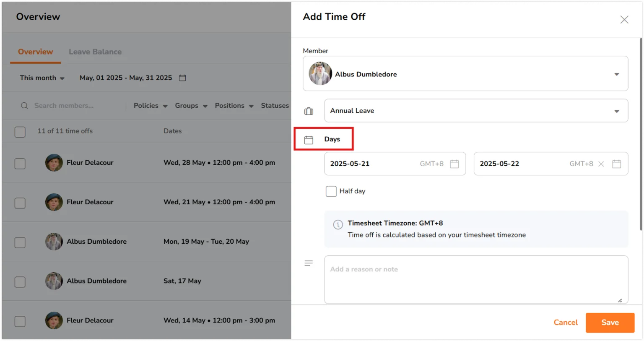The width and height of the screenshot is (644, 341).
Task: Click the info icon for Timesheet Timezone
Action: point(338,224)
